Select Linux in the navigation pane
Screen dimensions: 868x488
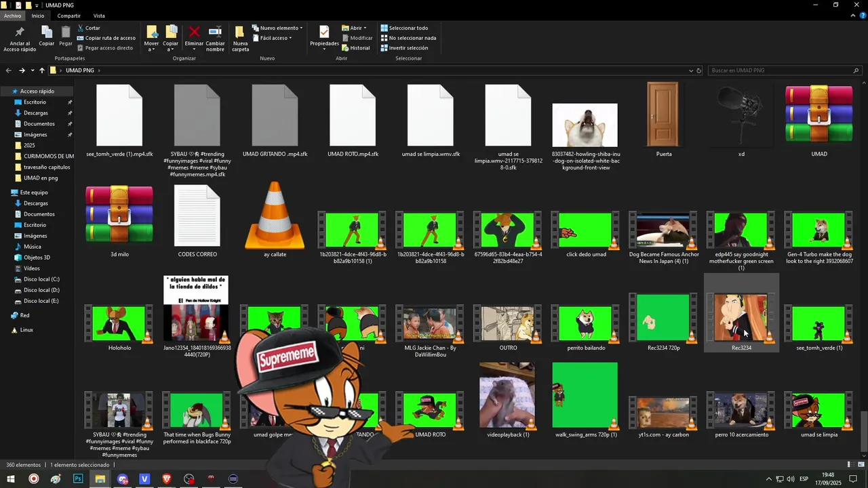click(x=26, y=330)
